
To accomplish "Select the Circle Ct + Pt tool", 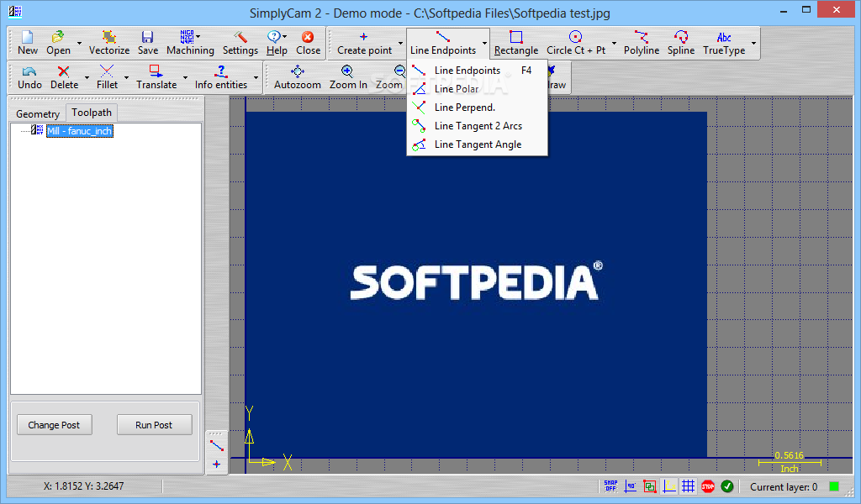I will click(575, 44).
